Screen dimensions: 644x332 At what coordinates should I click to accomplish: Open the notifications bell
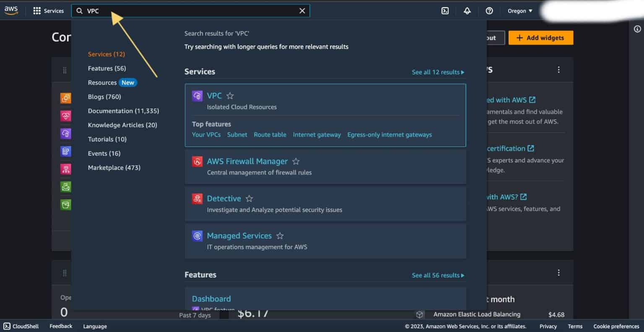[467, 10]
